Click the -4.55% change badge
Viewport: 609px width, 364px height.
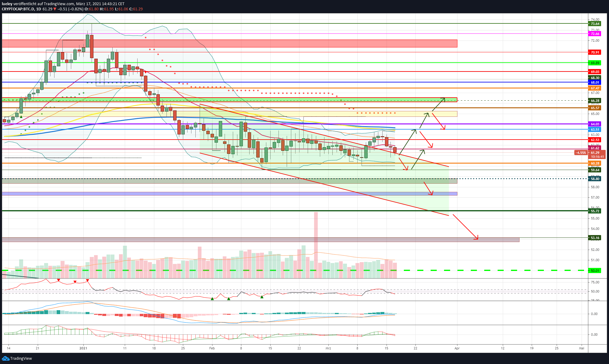point(581,153)
